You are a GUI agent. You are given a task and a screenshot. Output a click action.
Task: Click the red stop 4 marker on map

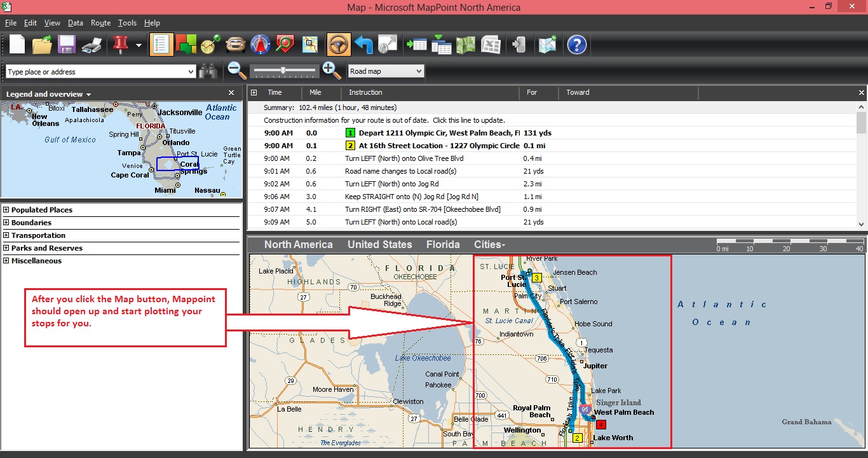(601, 425)
